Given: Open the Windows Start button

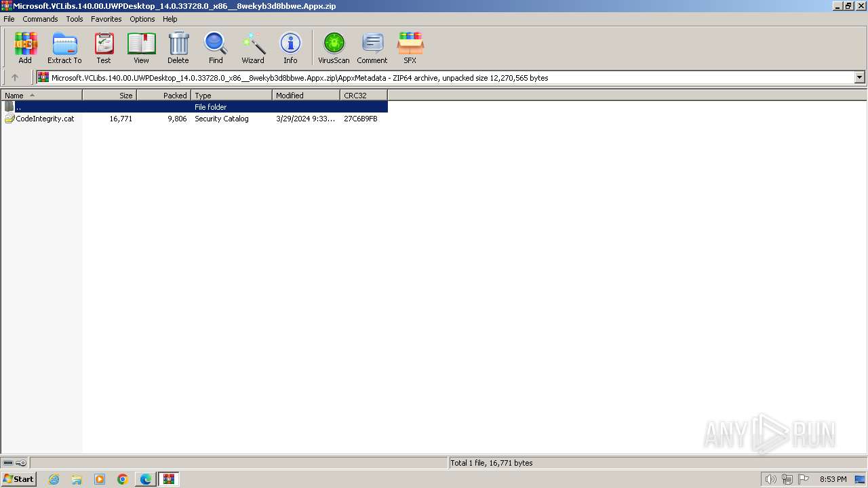Looking at the screenshot, I should pos(18,479).
